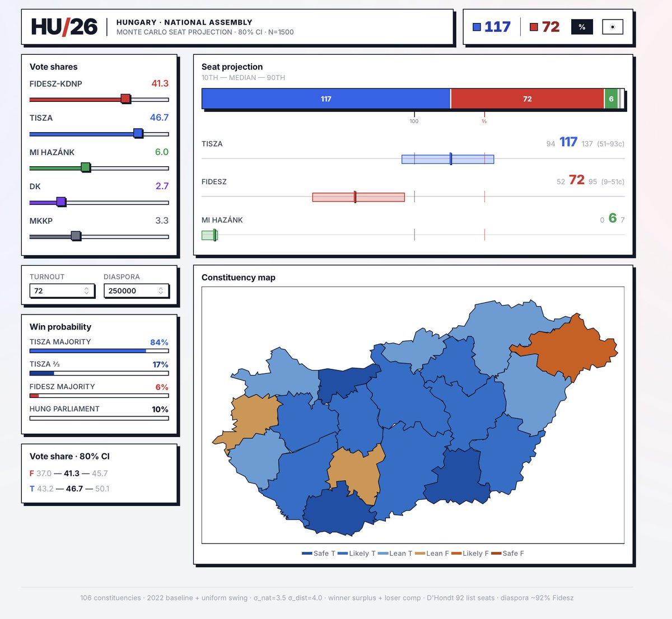The image size is (672, 619).
Task: Click the Fidesz-KDNP red slider handle
Action: 125,99
